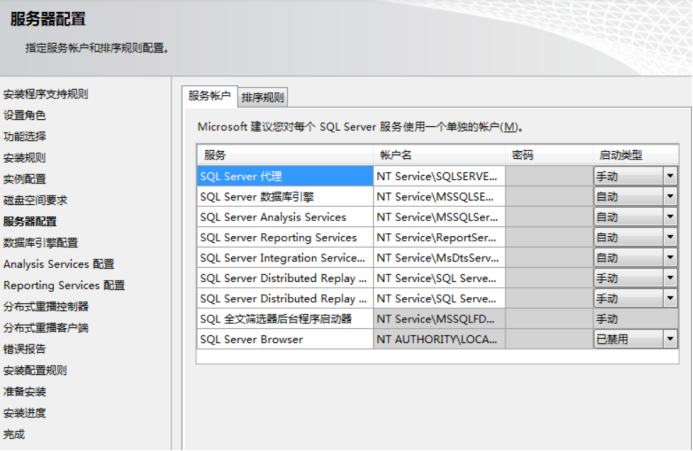Click account name field for SQL Server 数据库引擎
Image resolution: width=693 pixels, height=451 pixels.
(438, 197)
